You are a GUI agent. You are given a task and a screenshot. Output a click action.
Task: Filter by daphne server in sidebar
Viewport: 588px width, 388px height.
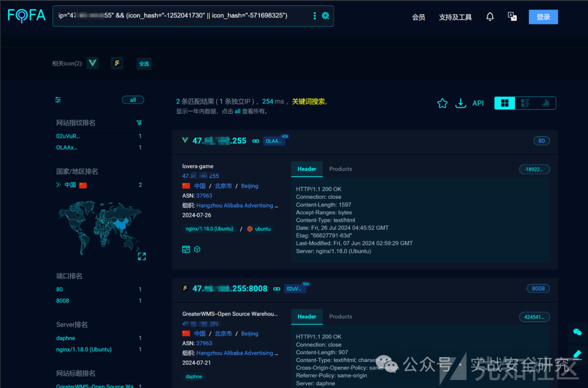point(66,338)
